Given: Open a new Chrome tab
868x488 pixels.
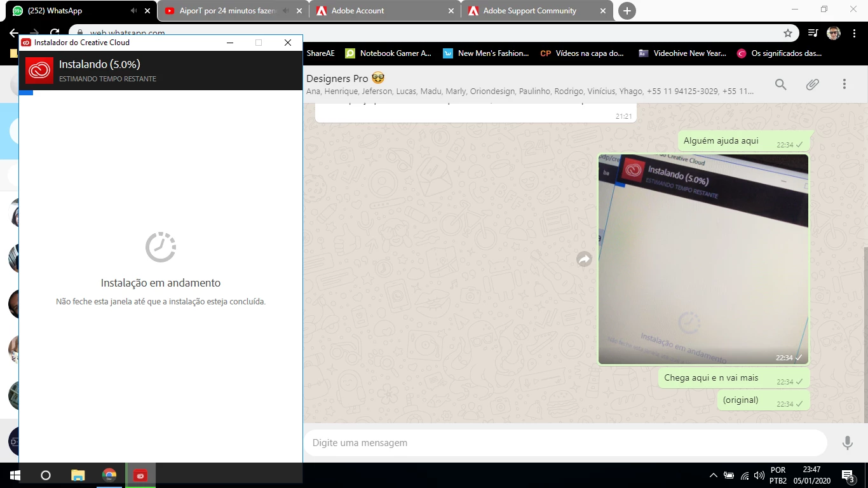Looking at the screenshot, I should tap(627, 11).
